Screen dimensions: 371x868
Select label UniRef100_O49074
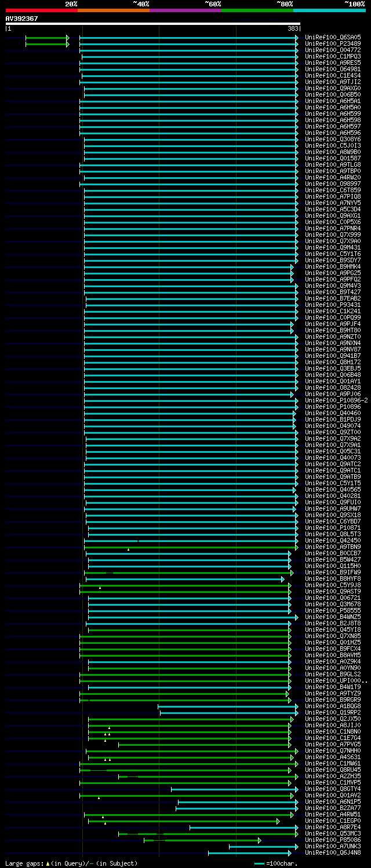pyautogui.click(x=333, y=426)
